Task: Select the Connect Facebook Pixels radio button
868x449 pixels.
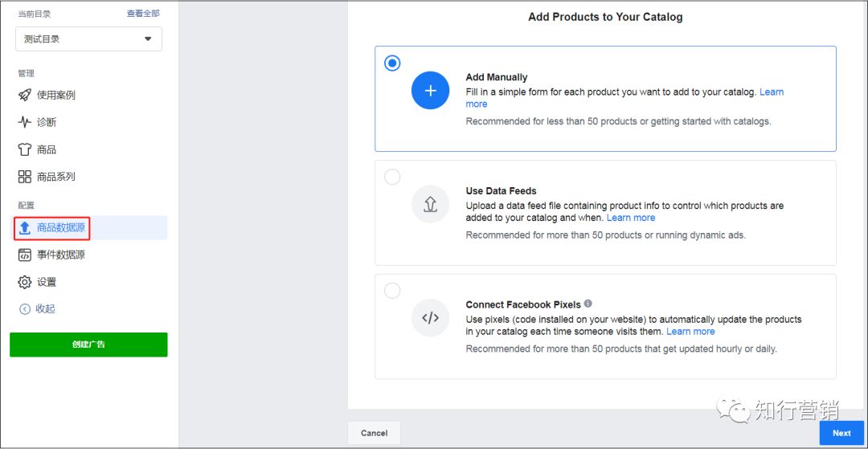Action: tap(392, 291)
